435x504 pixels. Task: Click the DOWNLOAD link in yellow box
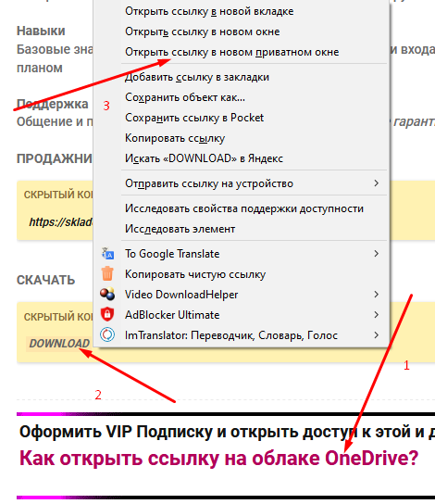tap(59, 344)
